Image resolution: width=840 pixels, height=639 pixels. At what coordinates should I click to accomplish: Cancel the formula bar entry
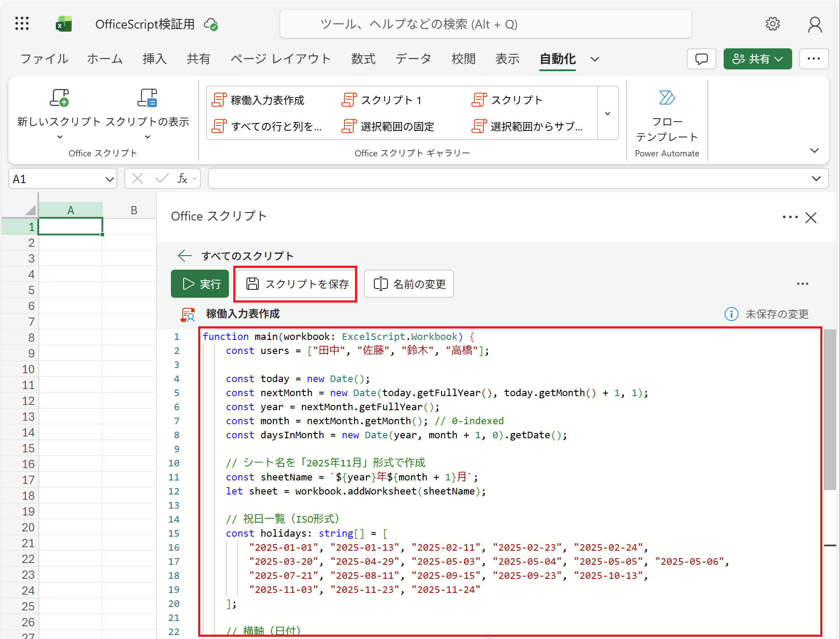(x=138, y=178)
